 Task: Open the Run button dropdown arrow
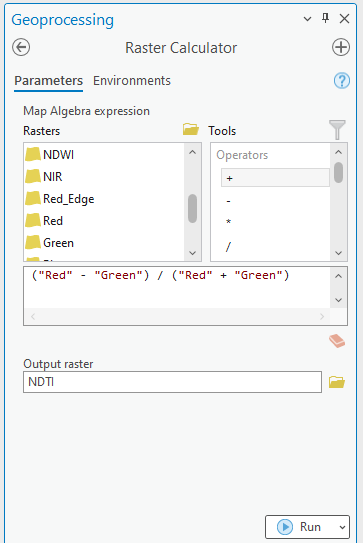(342, 527)
